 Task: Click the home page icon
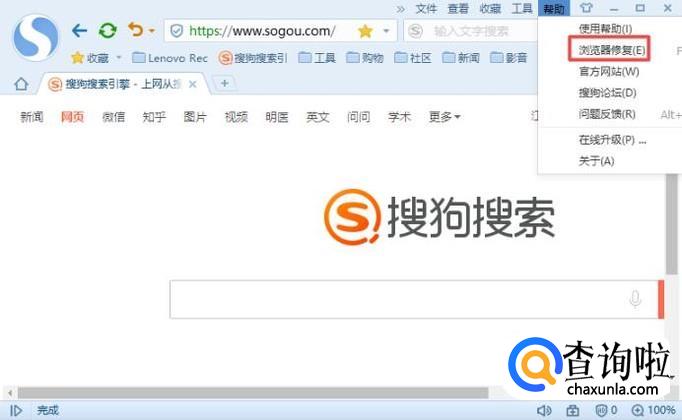pos(21,84)
